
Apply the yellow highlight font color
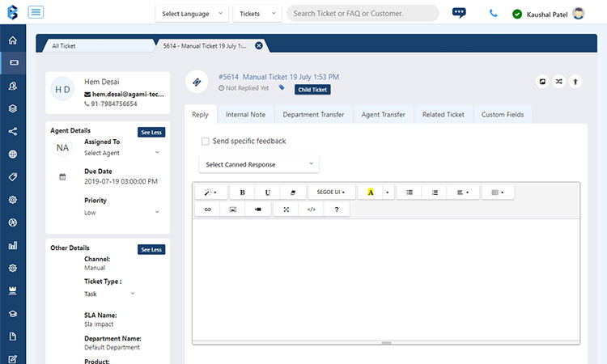[371, 193]
